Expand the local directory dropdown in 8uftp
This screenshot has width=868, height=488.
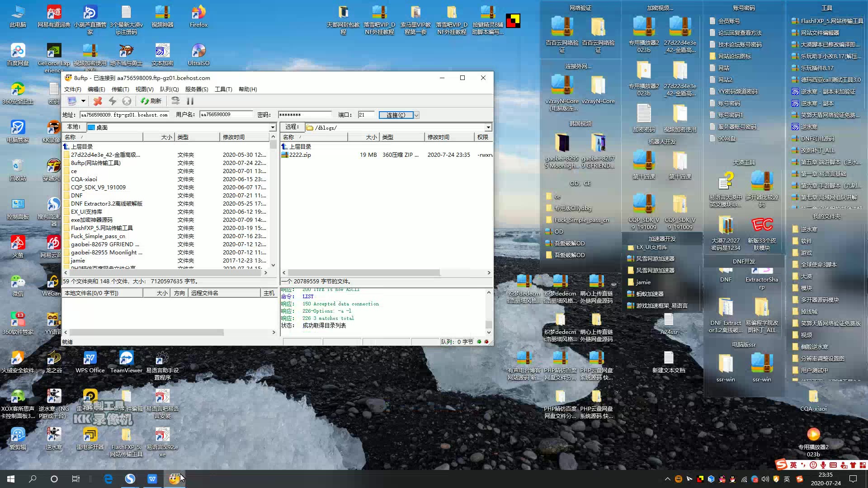point(273,127)
